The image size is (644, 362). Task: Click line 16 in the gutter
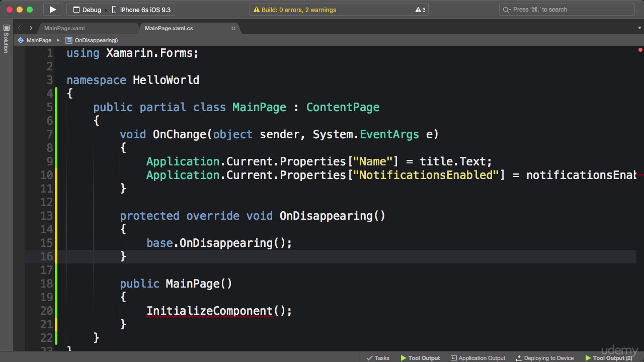point(46,256)
